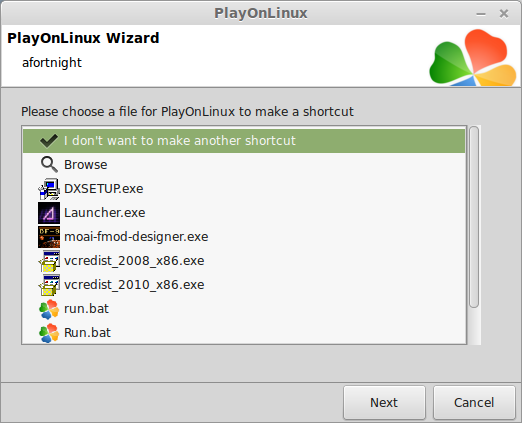Click the moai-fmod-designer.exe icon
Image resolution: width=522 pixels, height=423 pixels.
(49, 237)
